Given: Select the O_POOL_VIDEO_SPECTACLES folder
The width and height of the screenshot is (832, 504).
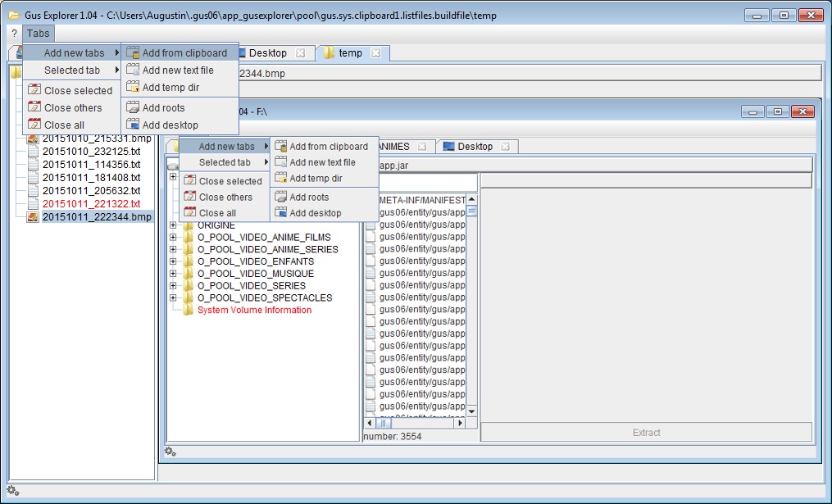Looking at the screenshot, I should click(x=265, y=298).
